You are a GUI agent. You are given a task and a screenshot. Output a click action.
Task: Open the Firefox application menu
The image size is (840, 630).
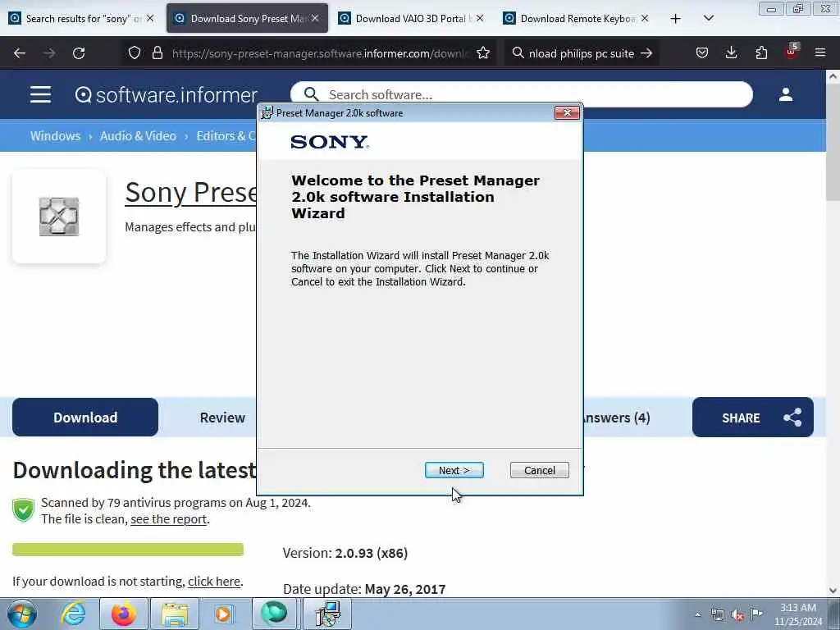[x=820, y=53]
